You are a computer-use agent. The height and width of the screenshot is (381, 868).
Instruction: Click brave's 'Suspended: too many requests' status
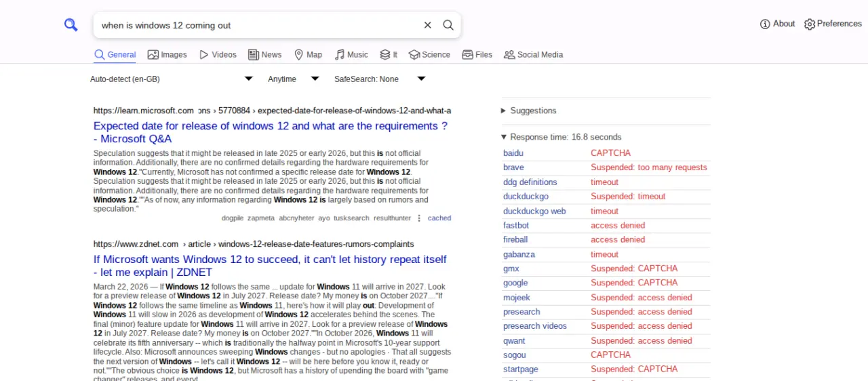[649, 167]
